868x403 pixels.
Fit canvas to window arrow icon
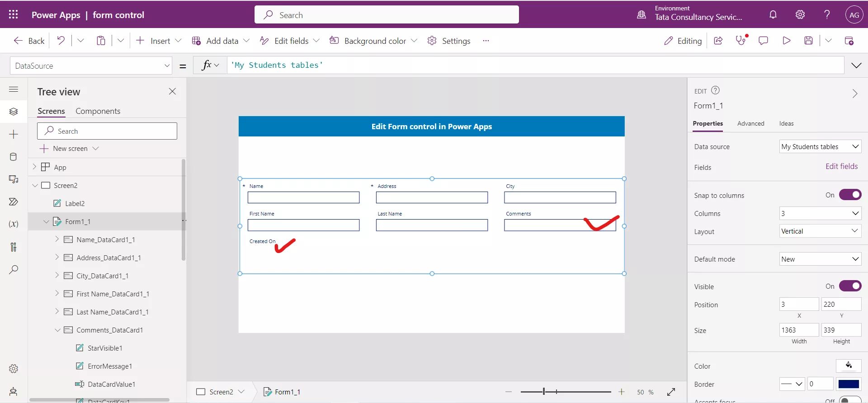(671, 392)
